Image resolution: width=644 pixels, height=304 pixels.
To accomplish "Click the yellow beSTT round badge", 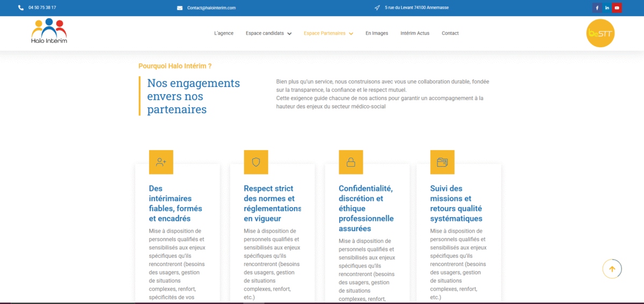I will pyautogui.click(x=601, y=33).
